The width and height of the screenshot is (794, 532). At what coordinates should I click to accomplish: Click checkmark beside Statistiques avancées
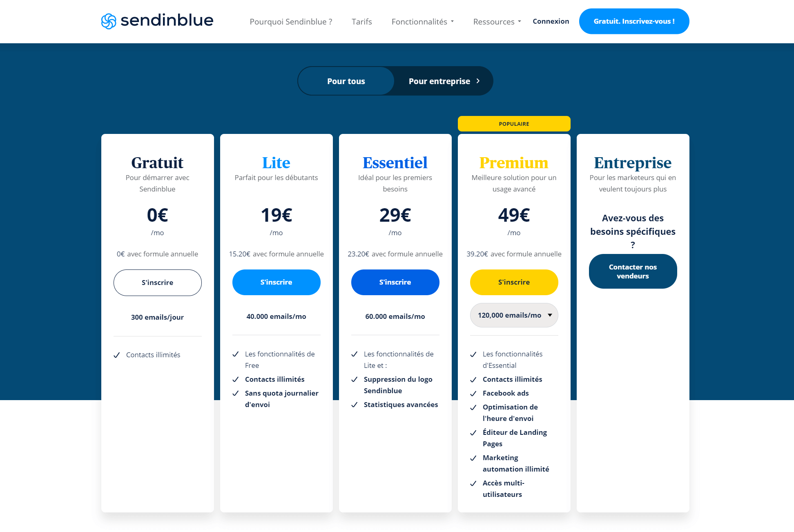pos(355,405)
